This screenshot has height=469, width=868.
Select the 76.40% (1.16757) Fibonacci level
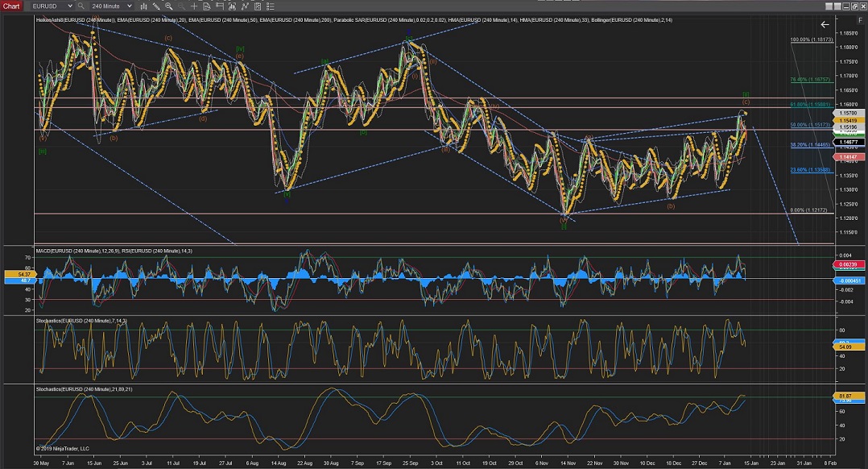[x=810, y=80]
